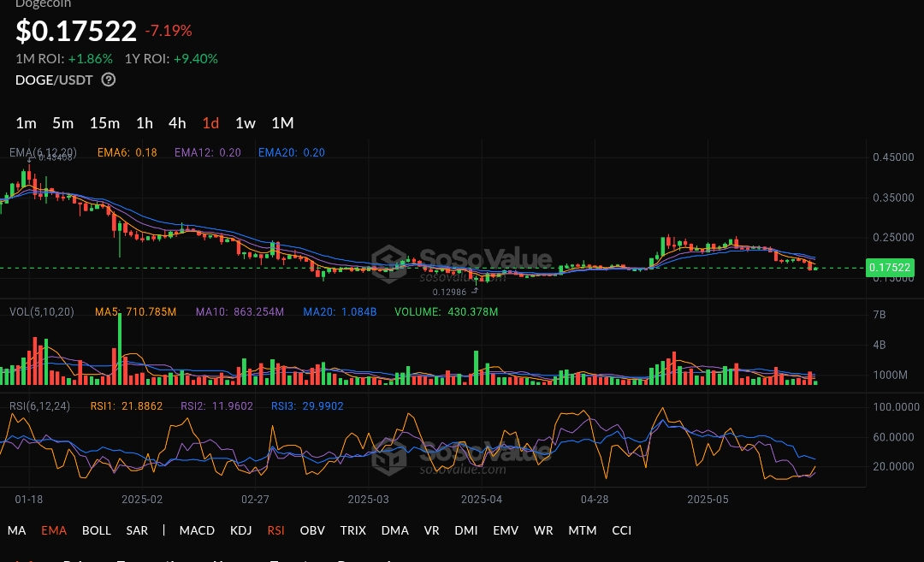Switch to 1h timeframe
This screenshot has width=924, height=562.
145,122
